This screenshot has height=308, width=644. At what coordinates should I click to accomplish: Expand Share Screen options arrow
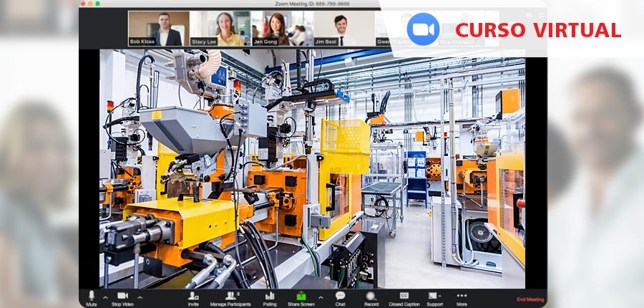pos(320,297)
